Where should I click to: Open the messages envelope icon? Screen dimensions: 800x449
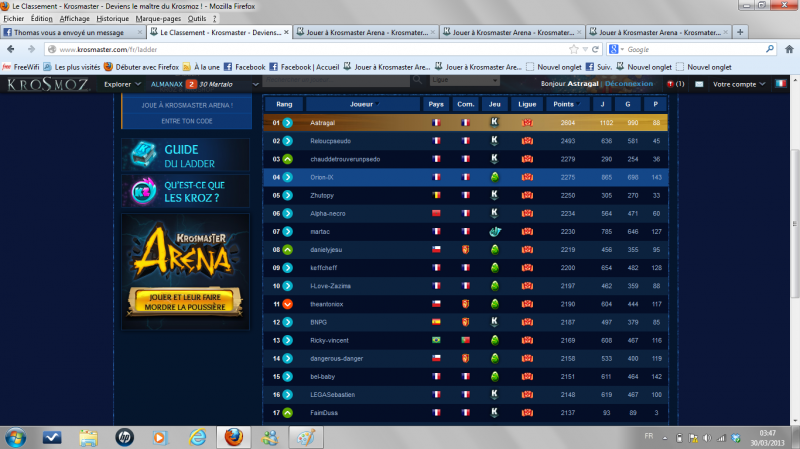click(x=699, y=84)
